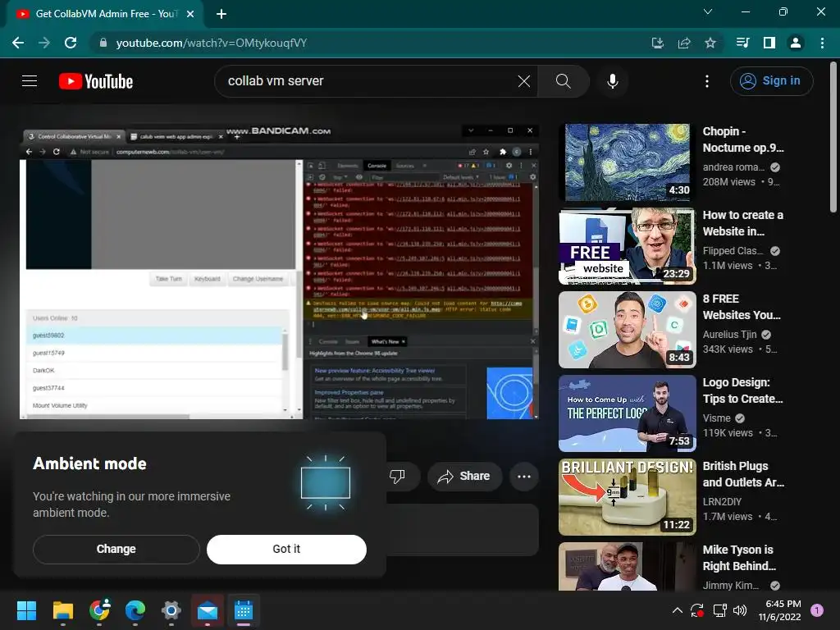Open Calendar app from taskbar
This screenshot has width=840, height=630.
tap(244, 610)
